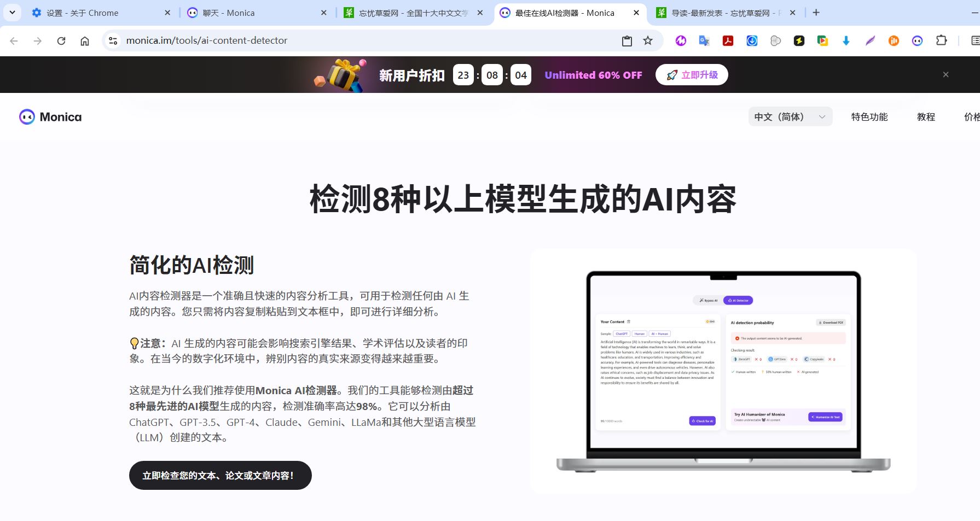Close the 聊天 - Monica tab

tap(324, 13)
